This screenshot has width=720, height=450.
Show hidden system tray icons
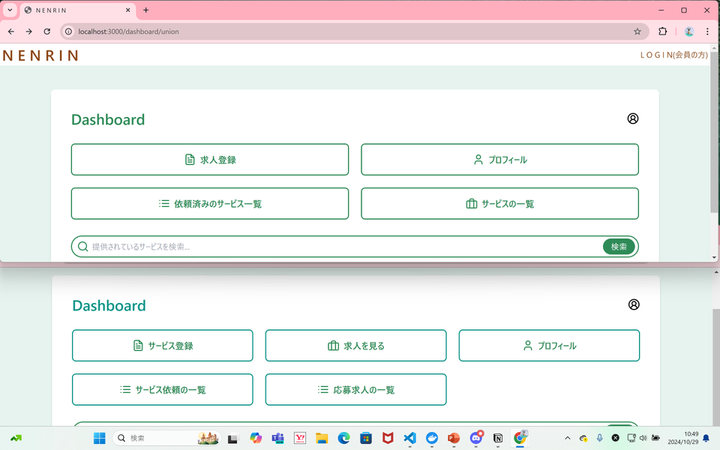click(x=568, y=438)
